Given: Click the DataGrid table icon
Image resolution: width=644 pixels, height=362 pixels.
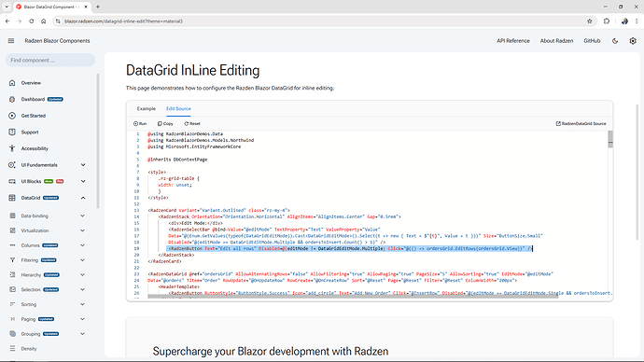Looking at the screenshot, I should pos(12,198).
